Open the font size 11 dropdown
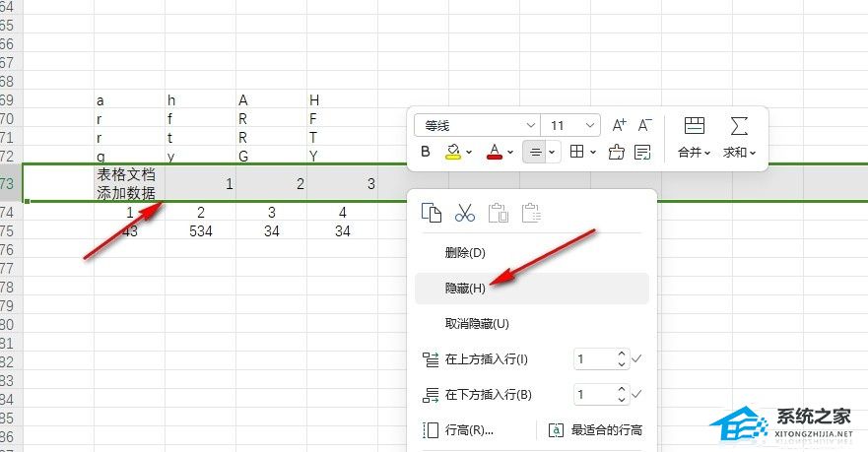 pyautogui.click(x=590, y=126)
